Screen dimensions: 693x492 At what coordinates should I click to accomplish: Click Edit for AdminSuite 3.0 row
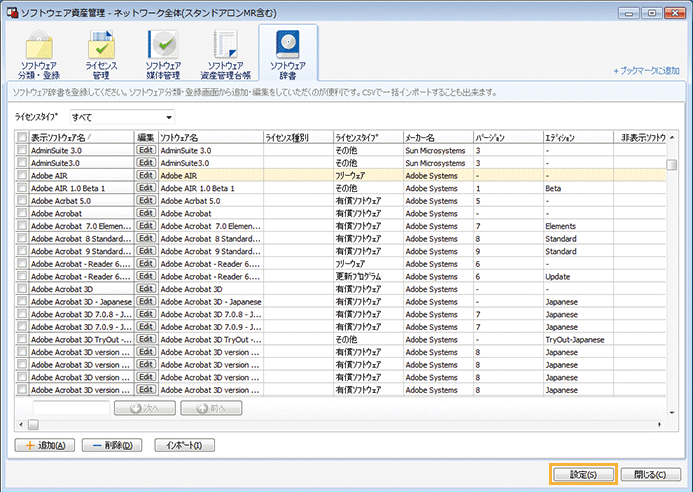[146, 150]
